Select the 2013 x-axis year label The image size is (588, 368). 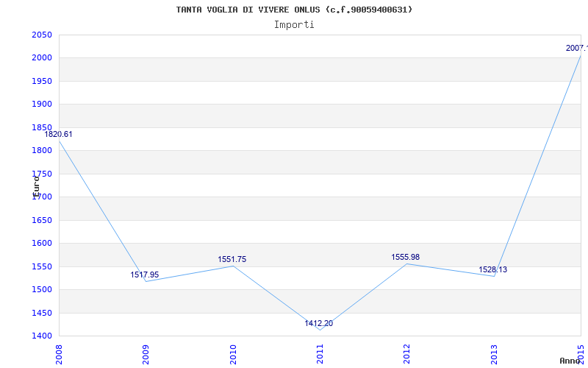pyautogui.click(x=494, y=354)
